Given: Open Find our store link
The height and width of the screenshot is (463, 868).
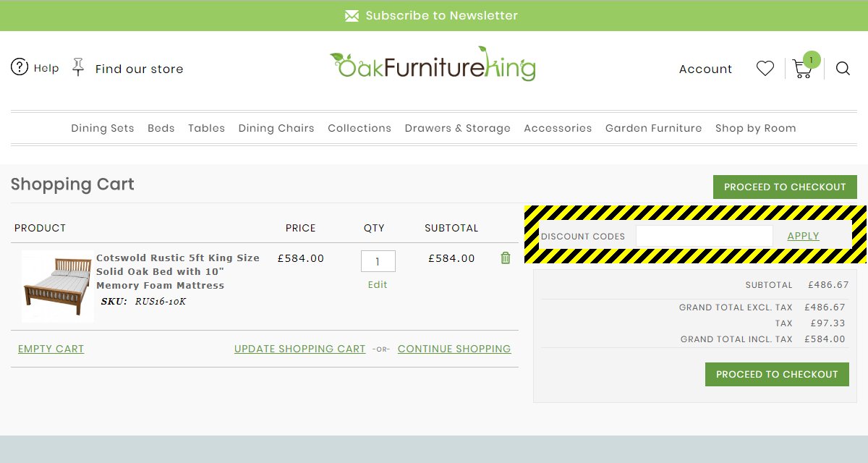Looking at the screenshot, I should [139, 69].
